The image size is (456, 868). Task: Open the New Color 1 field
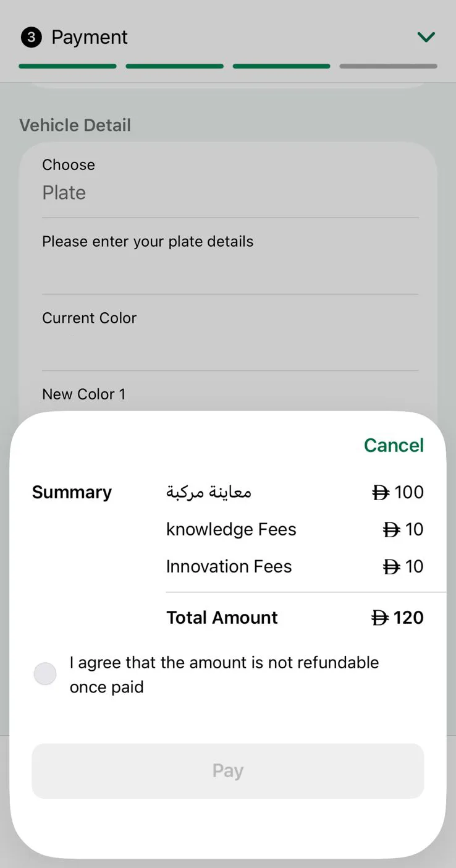(230, 394)
